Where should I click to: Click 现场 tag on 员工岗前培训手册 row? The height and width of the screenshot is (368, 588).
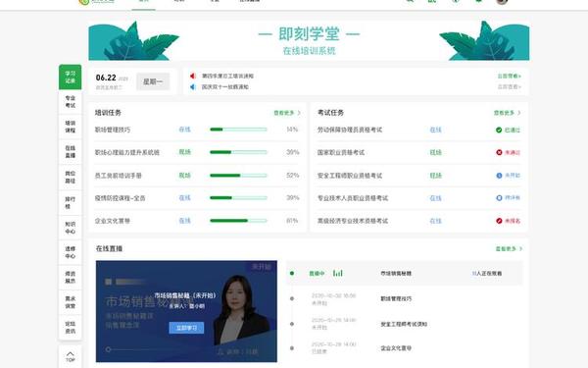click(185, 176)
